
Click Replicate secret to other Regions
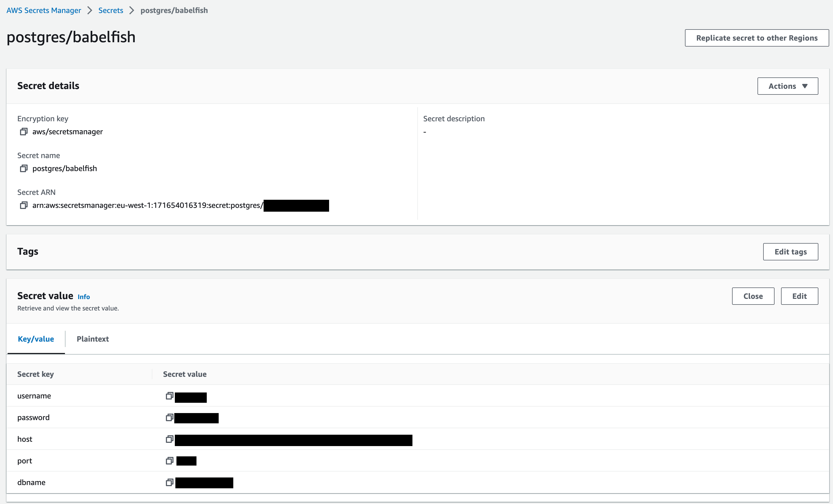pos(757,38)
